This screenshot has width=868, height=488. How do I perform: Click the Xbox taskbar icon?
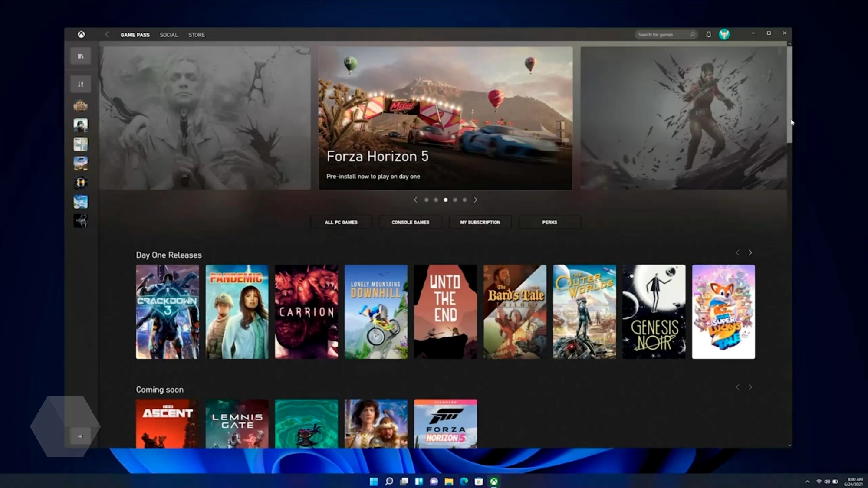tap(493, 481)
